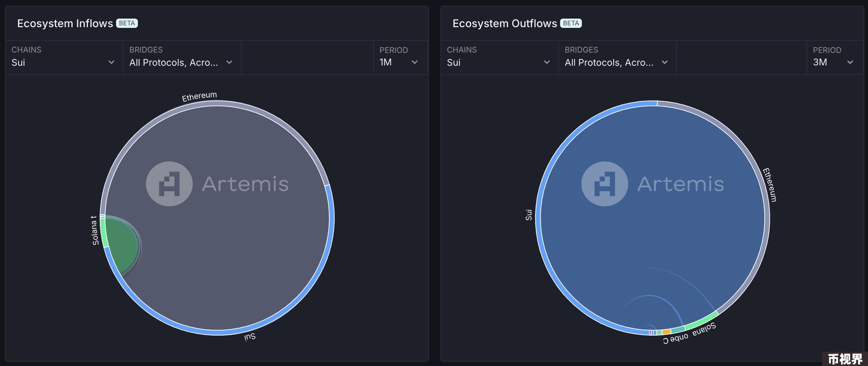Open the Bridges dropdown in Ecosystem Inflows

pyautogui.click(x=182, y=58)
